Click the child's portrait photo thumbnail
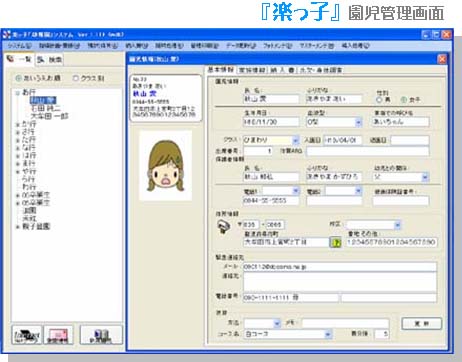The width and height of the screenshot is (462, 362). (x=166, y=165)
